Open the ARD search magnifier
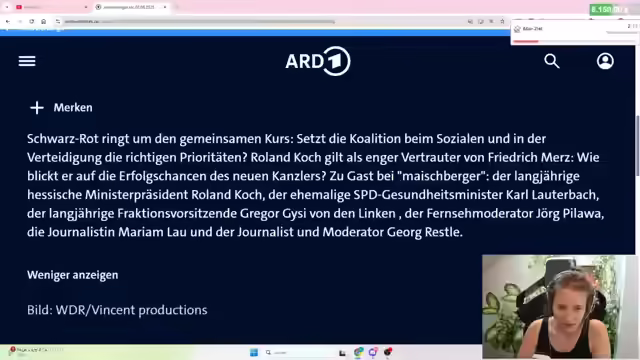The image size is (640, 360). pos(551,61)
